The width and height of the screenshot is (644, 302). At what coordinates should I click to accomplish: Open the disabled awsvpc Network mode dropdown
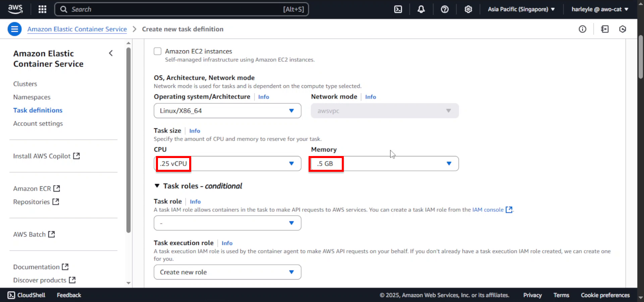(385, 111)
